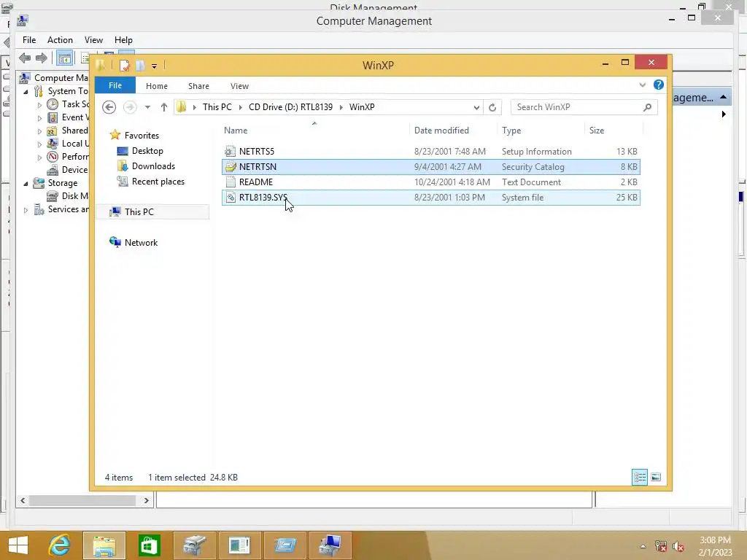747x560 pixels.
Task: Open the Share ribbon tab
Action: point(198,86)
